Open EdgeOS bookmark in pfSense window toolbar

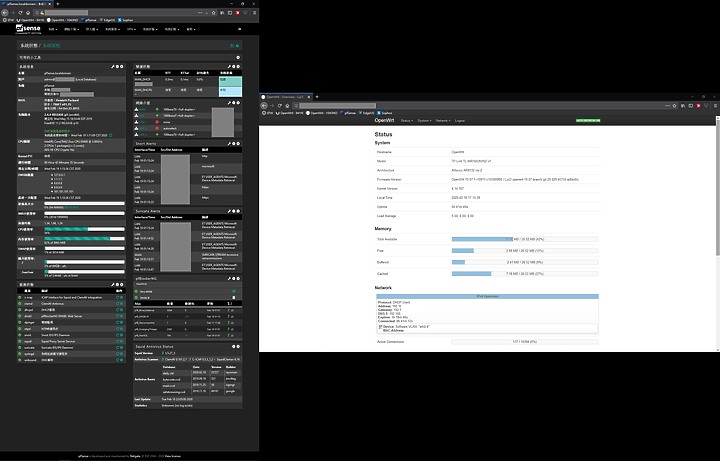coord(107,20)
